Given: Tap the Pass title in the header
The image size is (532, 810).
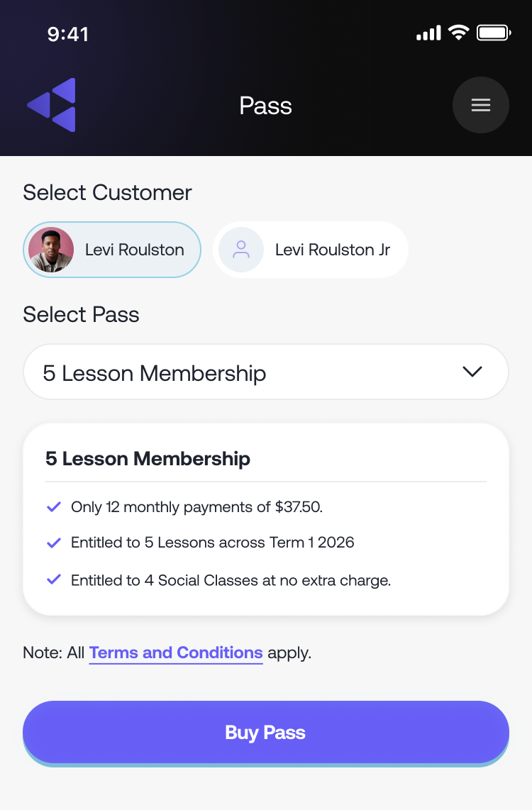Looking at the screenshot, I should point(265,105).
